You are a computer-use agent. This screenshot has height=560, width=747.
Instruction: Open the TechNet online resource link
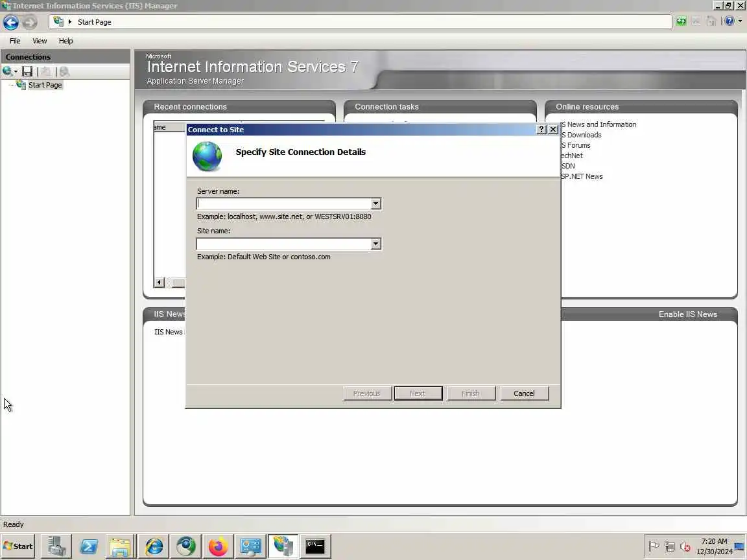point(572,156)
